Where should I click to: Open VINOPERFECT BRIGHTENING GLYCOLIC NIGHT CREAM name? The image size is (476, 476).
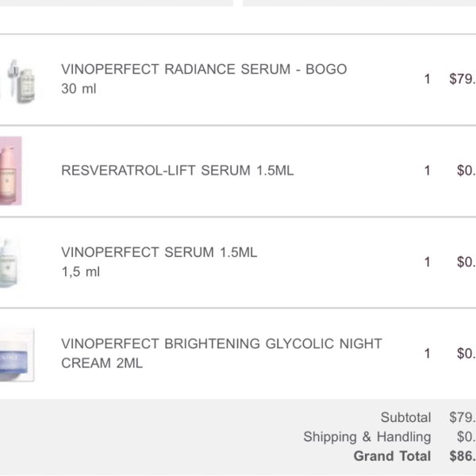click(221, 353)
